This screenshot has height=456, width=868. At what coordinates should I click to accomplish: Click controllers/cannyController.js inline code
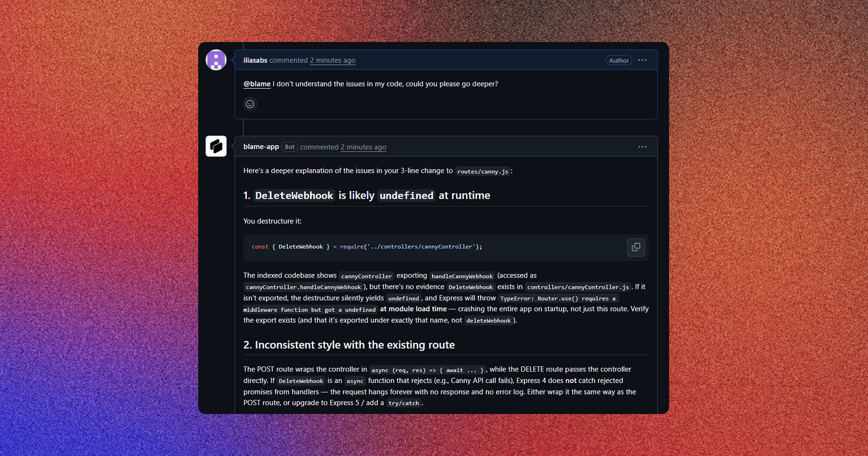pyautogui.click(x=578, y=287)
